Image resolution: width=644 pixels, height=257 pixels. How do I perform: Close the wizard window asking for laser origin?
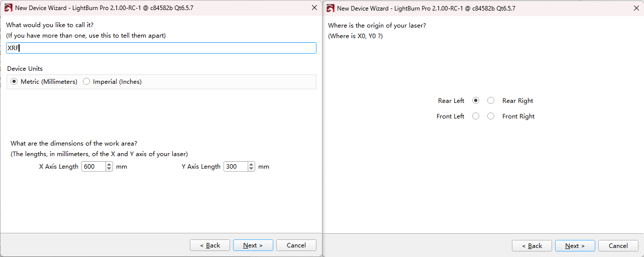click(636, 8)
